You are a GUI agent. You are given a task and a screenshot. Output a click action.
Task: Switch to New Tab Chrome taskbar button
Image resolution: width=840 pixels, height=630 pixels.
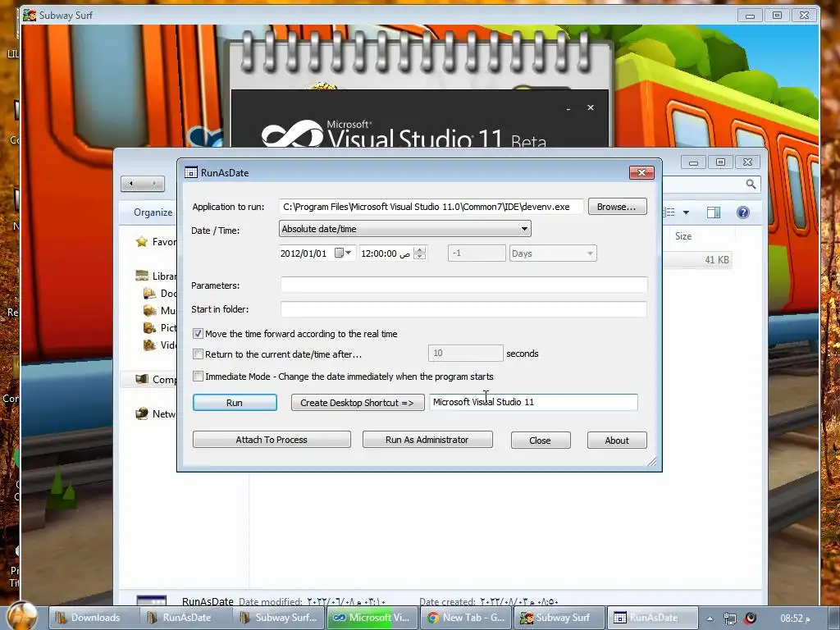click(466, 618)
